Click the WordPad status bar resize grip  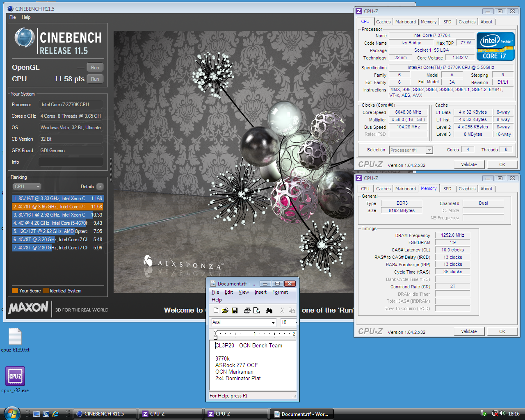click(x=294, y=396)
